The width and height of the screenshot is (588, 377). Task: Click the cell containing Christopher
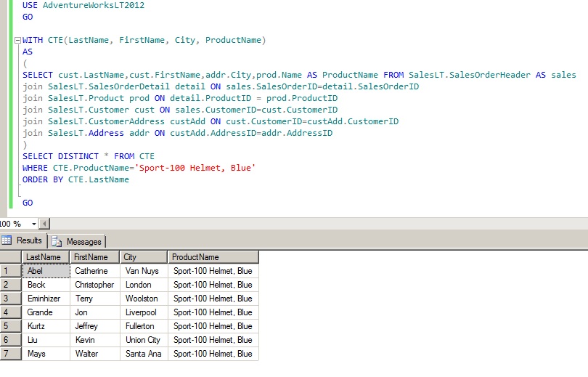pos(95,285)
